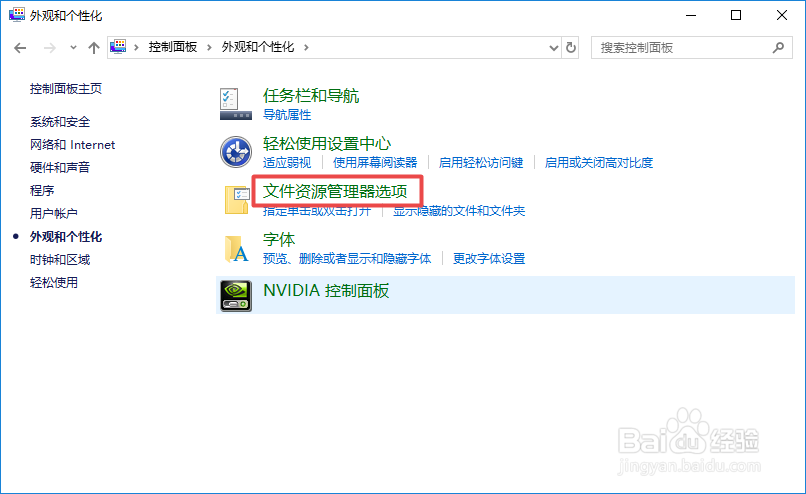Click the 指定单击或双击打开 link

coord(317,211)
